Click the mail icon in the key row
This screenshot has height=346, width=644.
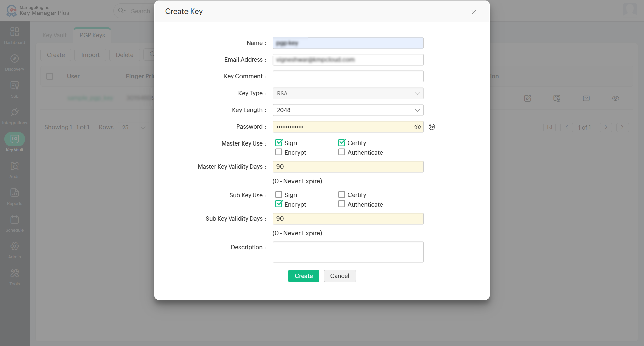tap(586, 98)
